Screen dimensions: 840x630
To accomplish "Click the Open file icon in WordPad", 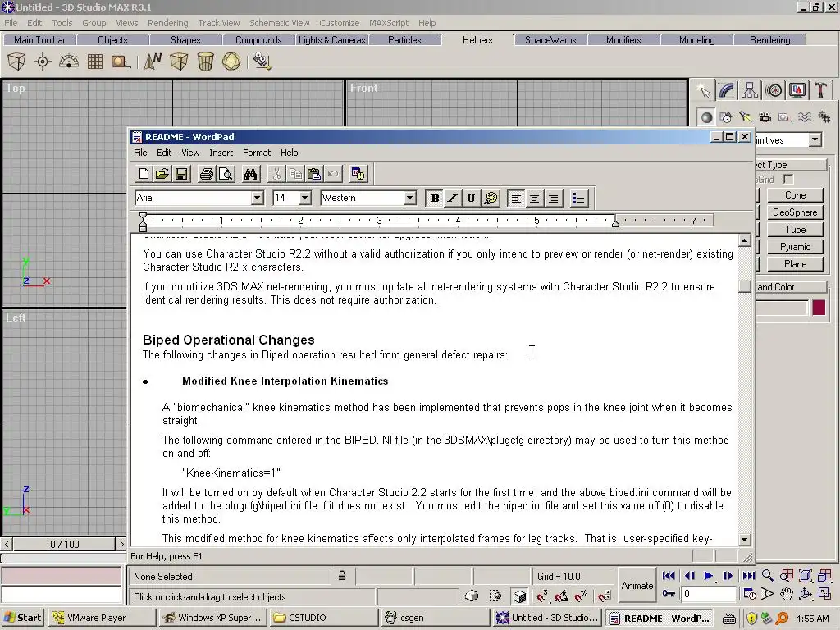I will click(x=162, y=174).
